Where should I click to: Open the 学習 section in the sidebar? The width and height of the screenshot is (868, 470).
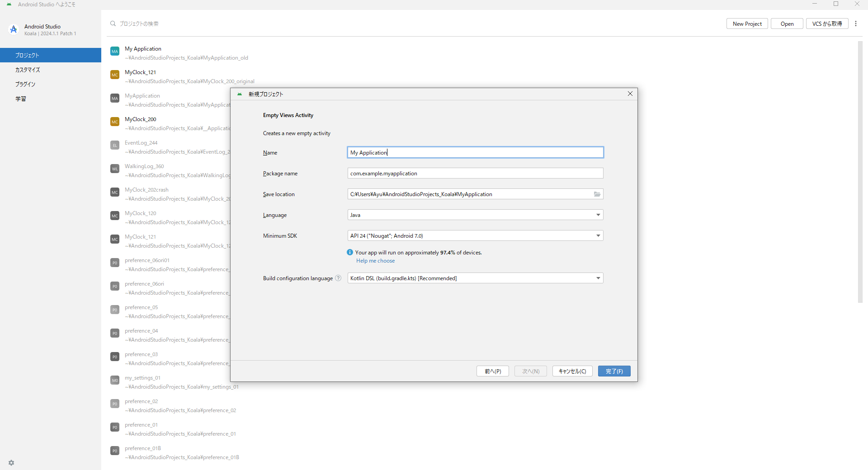(x=21, y=99)
